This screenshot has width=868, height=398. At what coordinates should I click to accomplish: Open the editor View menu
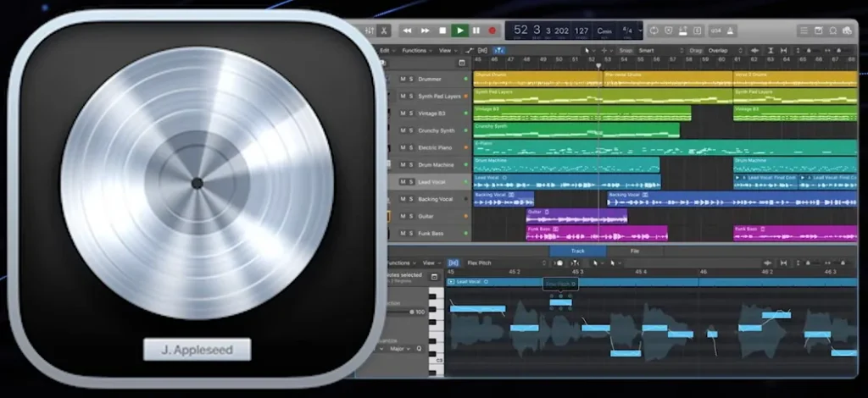pyautogui.click(x=430, y=263)
